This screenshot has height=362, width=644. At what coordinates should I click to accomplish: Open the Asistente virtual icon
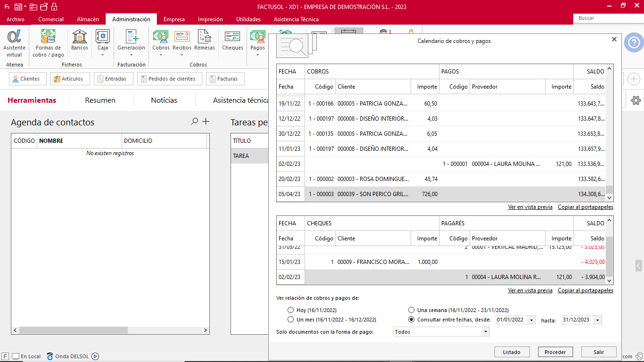tap(14, 42)
